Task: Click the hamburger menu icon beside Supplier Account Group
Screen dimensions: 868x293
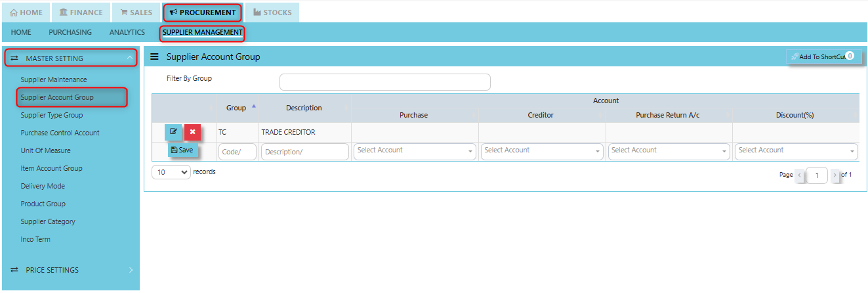Action: coord(155,57)
